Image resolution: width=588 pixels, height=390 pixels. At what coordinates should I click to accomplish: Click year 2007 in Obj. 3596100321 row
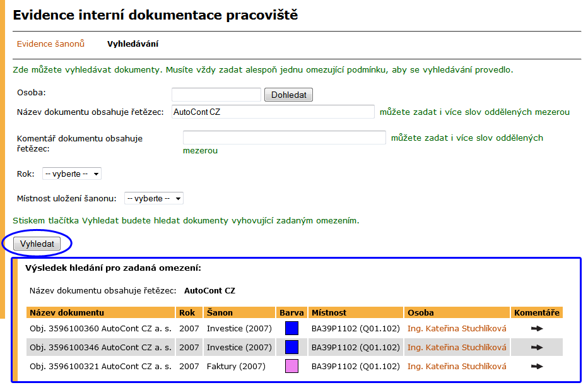189,367
